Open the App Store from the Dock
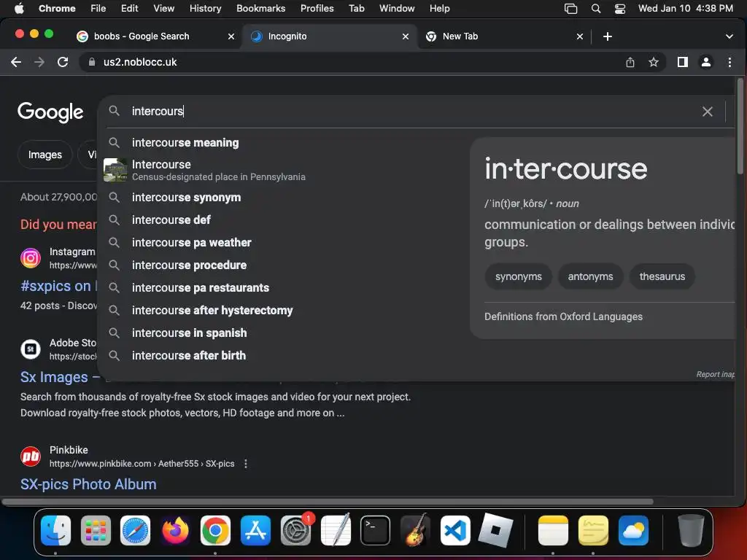The image size is (747, 560). pyautogui.click(x=255, y=530)
